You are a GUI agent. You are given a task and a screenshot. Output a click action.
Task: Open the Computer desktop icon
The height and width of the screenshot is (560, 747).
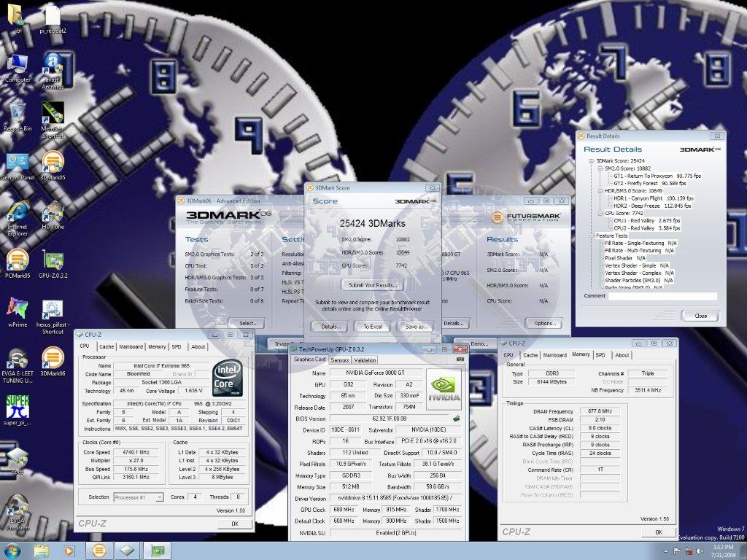click(x=18, y=68)
